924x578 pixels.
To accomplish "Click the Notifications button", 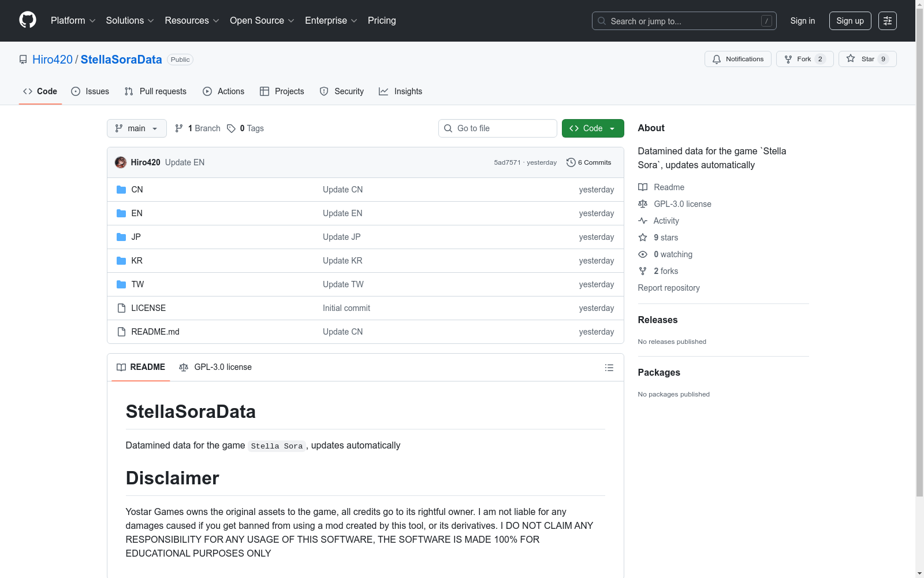I will pyautogui.click(x=738, y=59).
